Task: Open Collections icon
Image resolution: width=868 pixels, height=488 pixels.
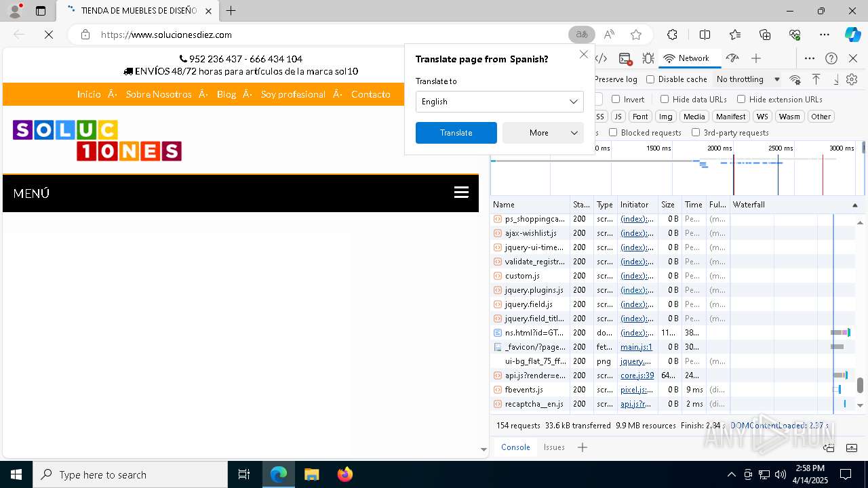Action: tap(765, 35)
